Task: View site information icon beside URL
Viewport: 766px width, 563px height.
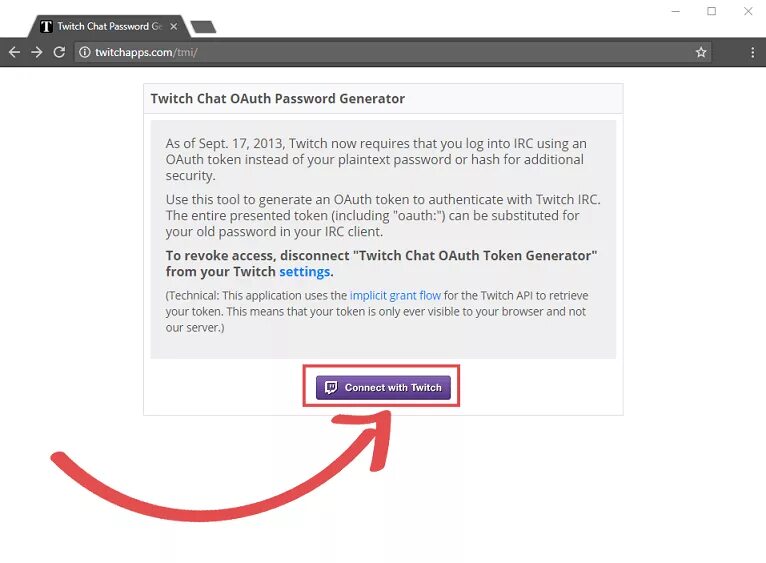Action: click(x=85, y=52)
